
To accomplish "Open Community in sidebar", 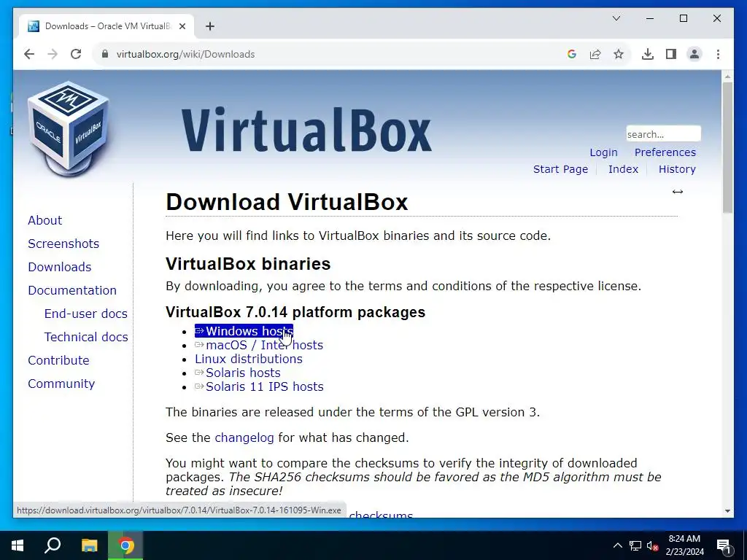I will 61,384.
